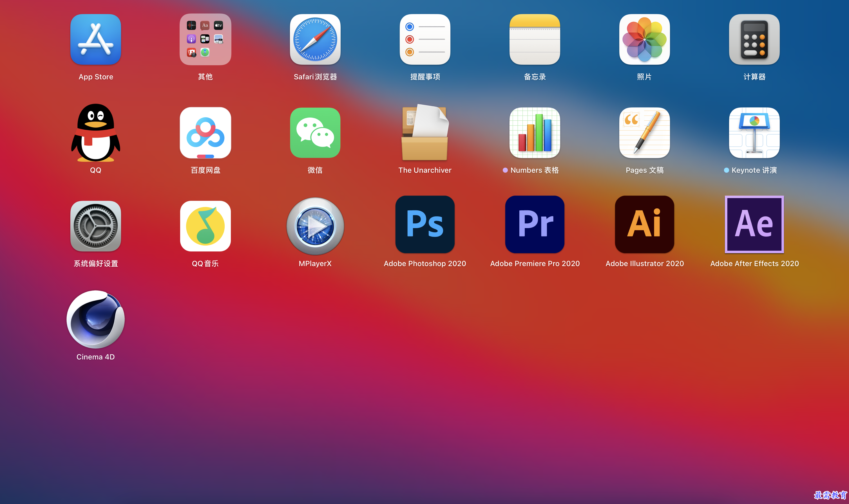The height and width of the screenshot is (504, 849).
Task: Click the "计算器" label text
Action: coord(754,77)
